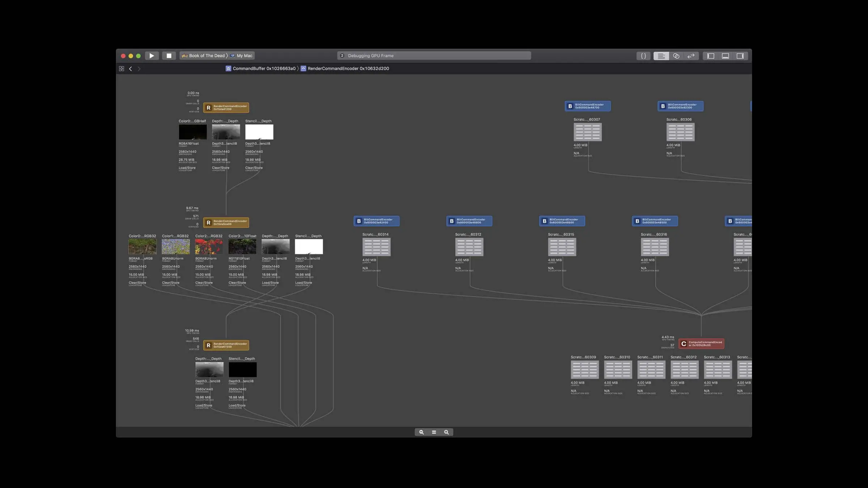Open the Book of The Dead scheme dropdown
The height and width of the screenshot is (488, 868).
point(203,56)
